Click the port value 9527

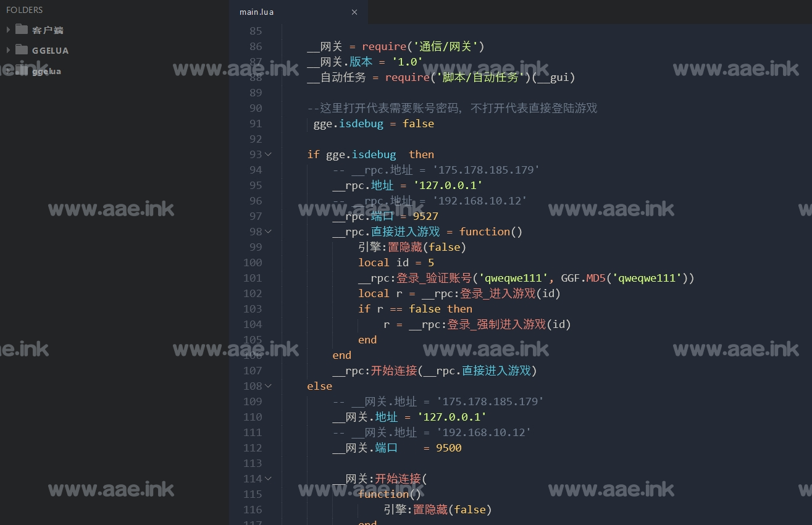(x=425, y=216)
